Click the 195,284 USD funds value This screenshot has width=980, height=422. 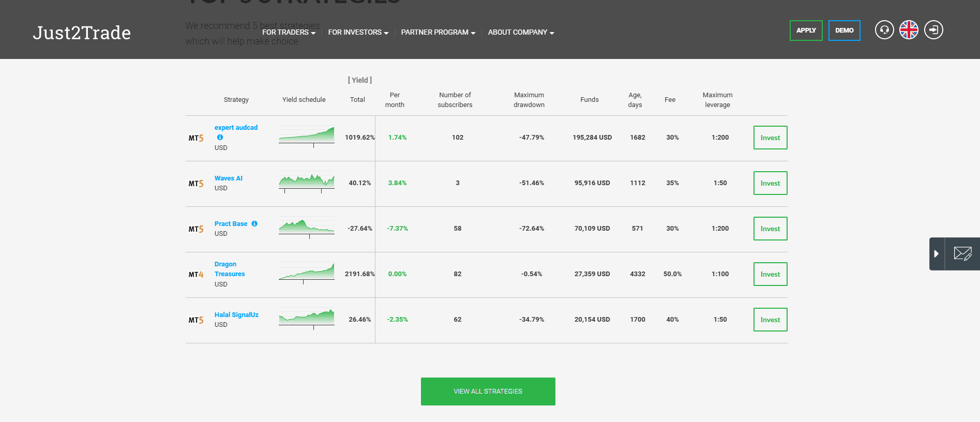click(x=592, y=138)
